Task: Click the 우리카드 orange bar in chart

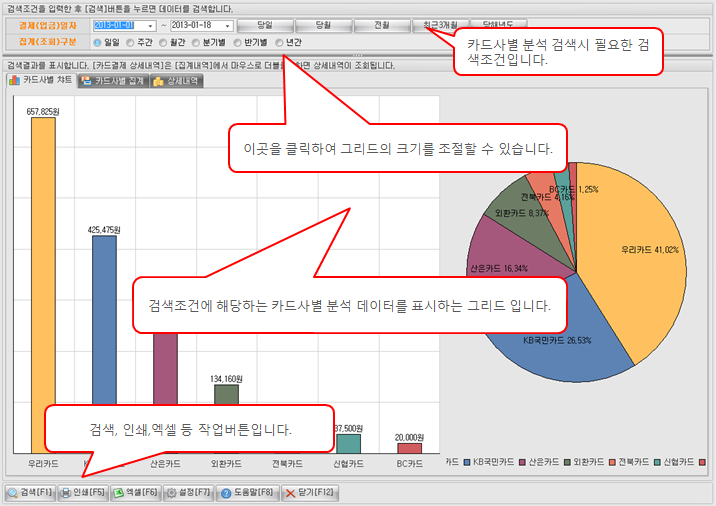Action: click(43, 285)
